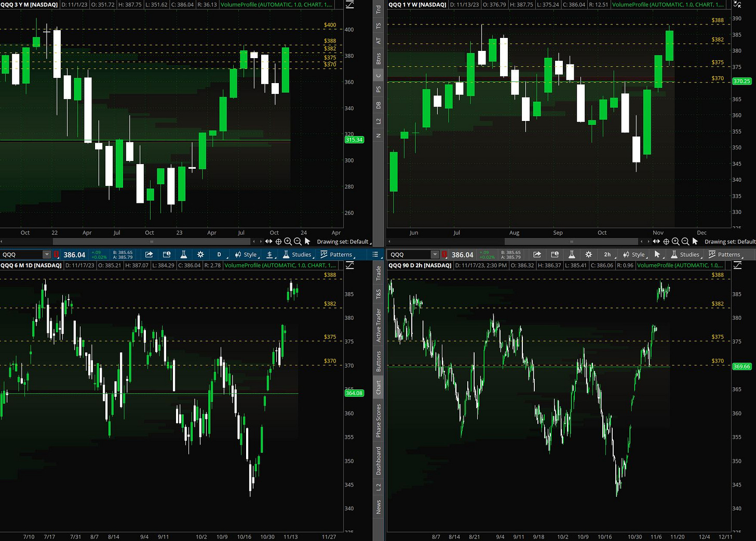Click the 315.34 price bubble
This screenshot has width=756, height=541.
(x=354, y=140)
